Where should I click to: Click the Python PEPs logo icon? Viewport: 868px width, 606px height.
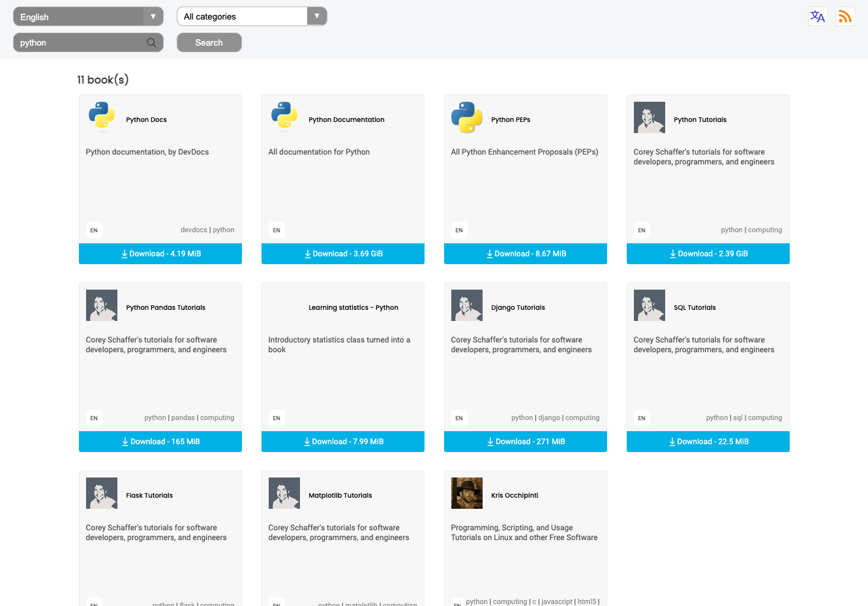click(x=467, y=117)
